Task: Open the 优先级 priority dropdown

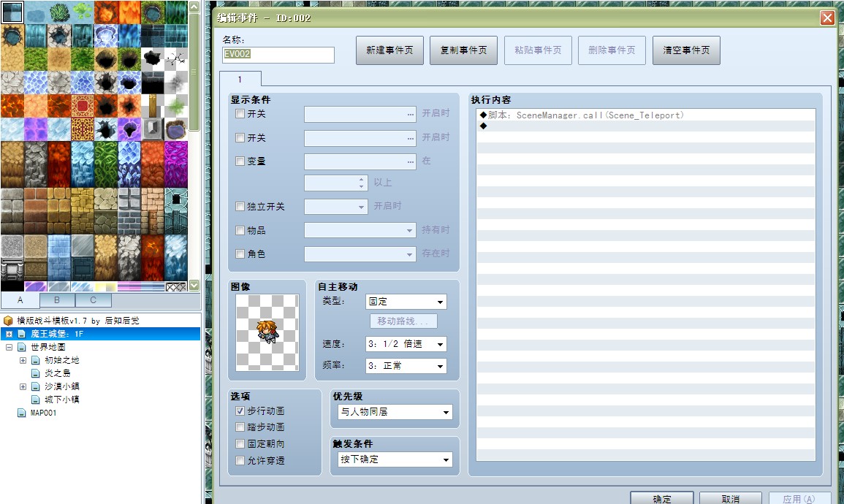Action: point(395,412)
